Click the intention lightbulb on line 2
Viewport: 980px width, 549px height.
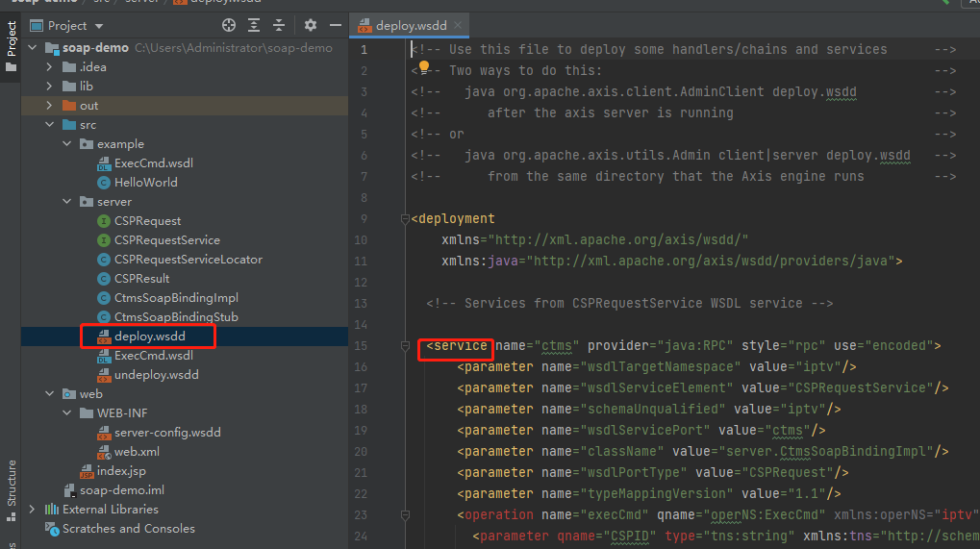pyautogui.click(x=424, y=67)
